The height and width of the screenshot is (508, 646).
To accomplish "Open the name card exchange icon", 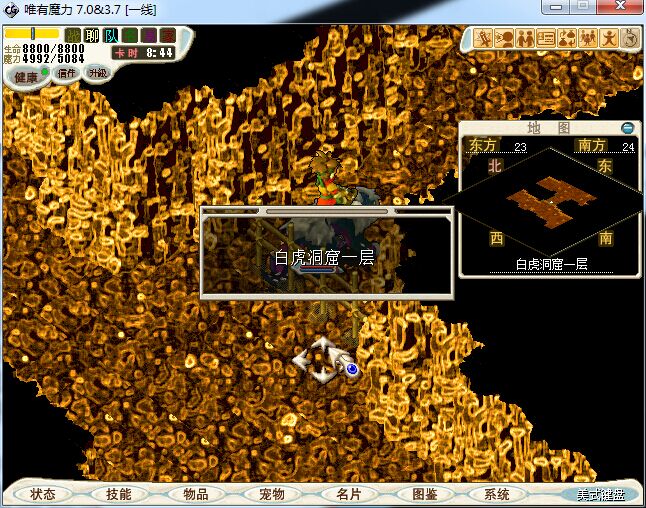I will click(546, 39).
